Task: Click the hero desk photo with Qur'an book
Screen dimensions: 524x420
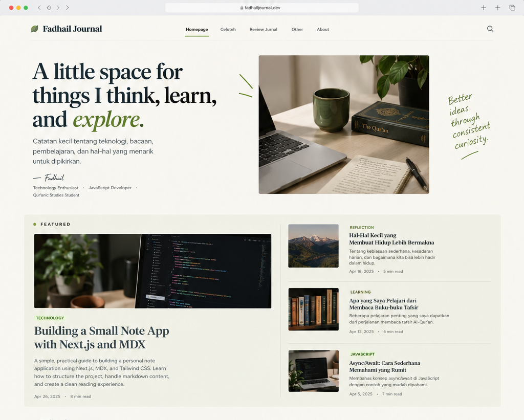Action: (344, 125)
